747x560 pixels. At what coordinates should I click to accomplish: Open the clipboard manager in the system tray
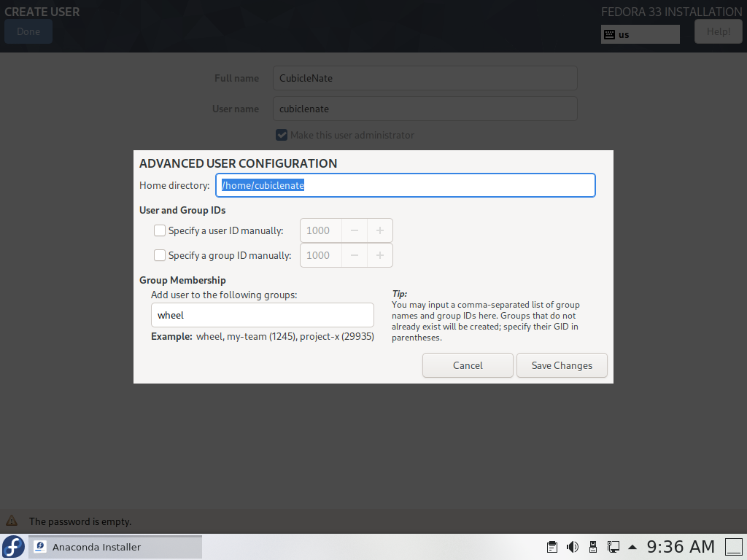pyautogui.click(x=551, y=546)
